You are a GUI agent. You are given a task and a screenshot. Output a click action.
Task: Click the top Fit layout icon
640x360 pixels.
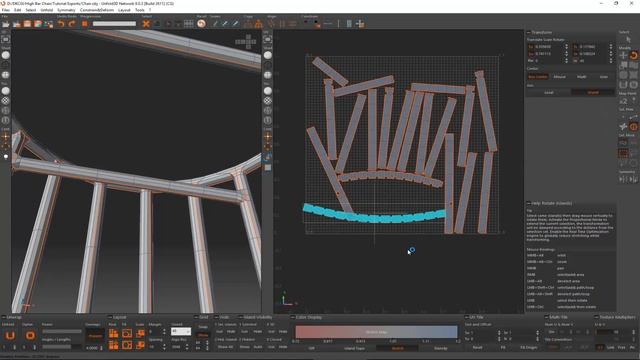pyautogui.click(x=127, y=334)
